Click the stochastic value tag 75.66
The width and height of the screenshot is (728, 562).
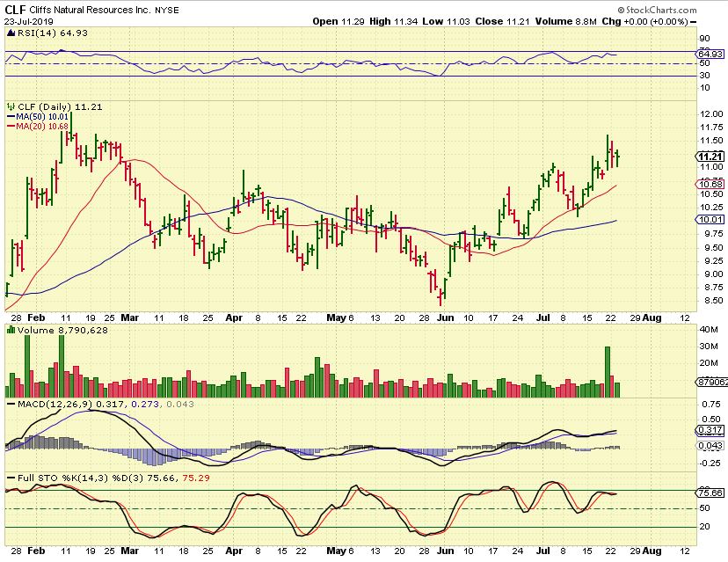pyautogui.click(x=710, y=493)
